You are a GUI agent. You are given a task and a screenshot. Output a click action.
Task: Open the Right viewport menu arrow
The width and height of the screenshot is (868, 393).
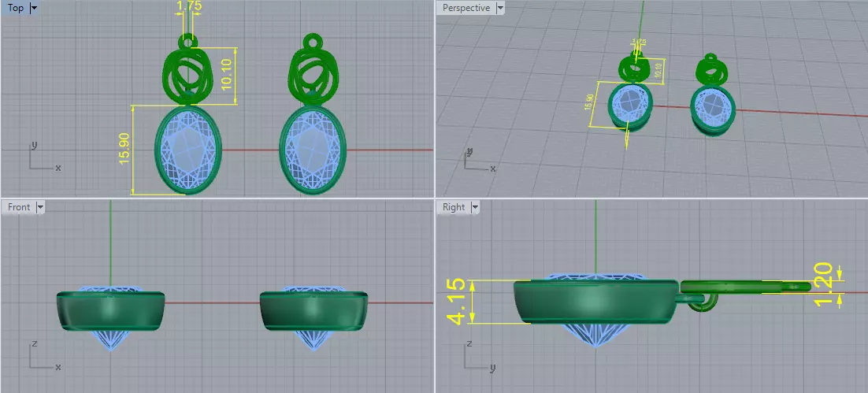(474, 207)
